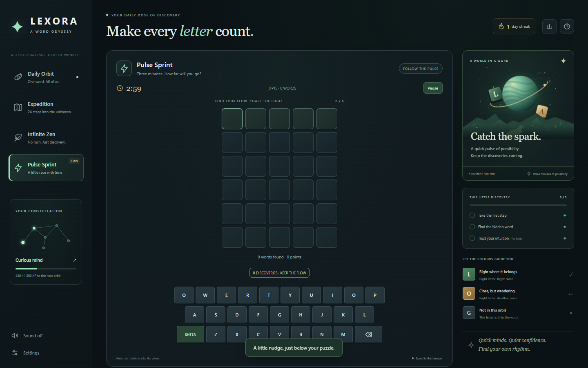588x368 pixels.
Task: Click the Lexora star logo
Action: click(17, 27)
